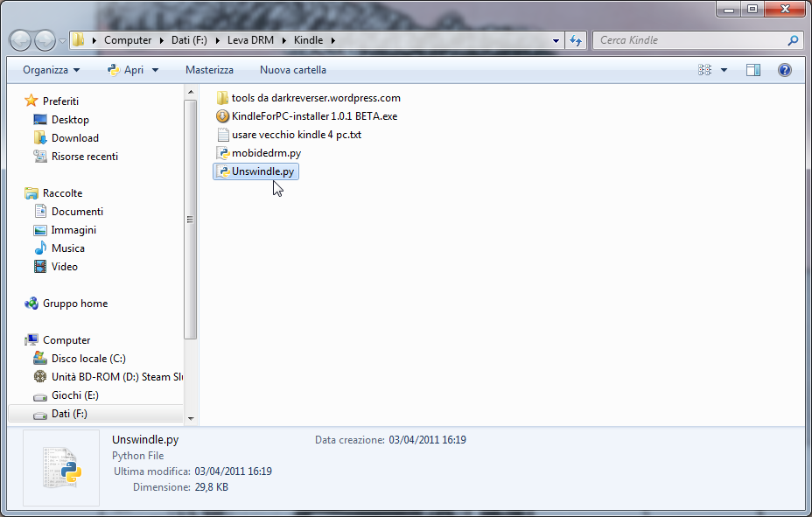Select Preferiti in the navigation pane
This screenshot has height=517, width=812.
pyautogui.click(x=60, y=101)
